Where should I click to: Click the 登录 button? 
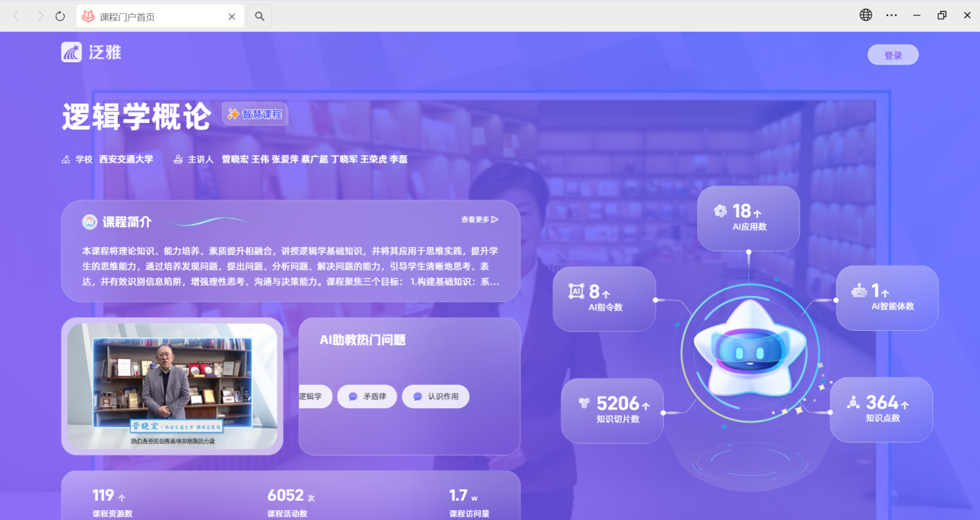(892, 55)
